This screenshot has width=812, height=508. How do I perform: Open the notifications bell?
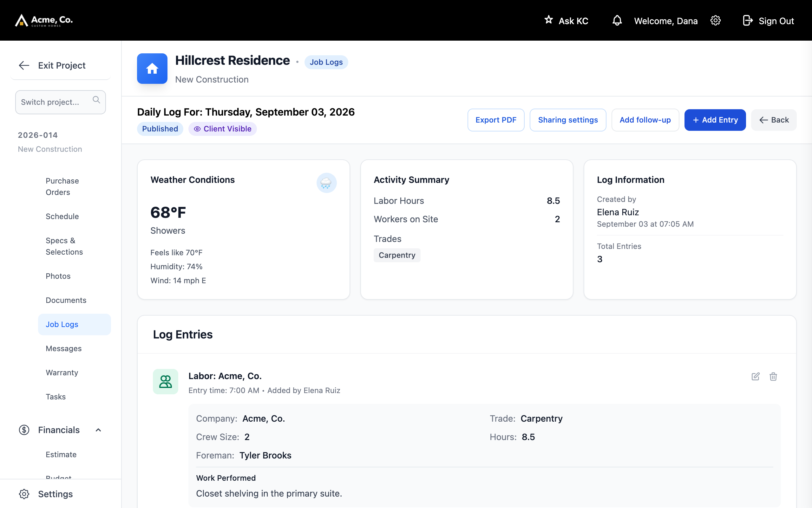(x=617, y=21)
